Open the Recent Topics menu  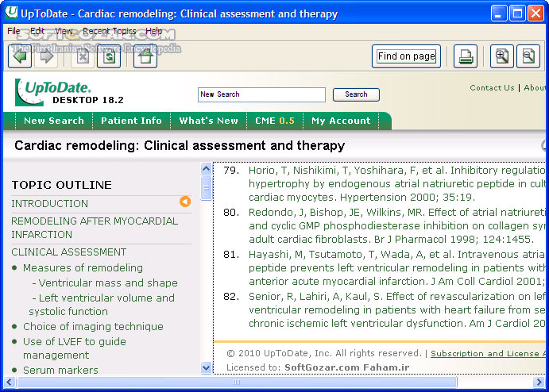(109, 32)
